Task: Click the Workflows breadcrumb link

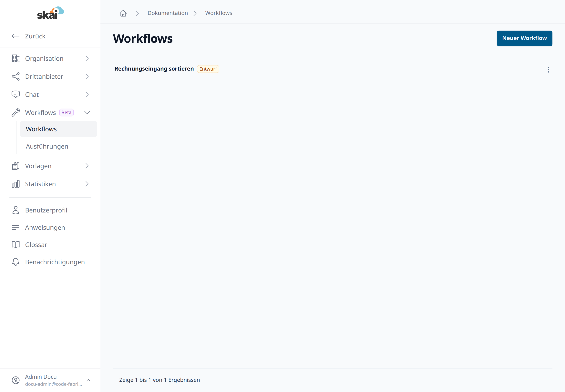Action: 219,13
